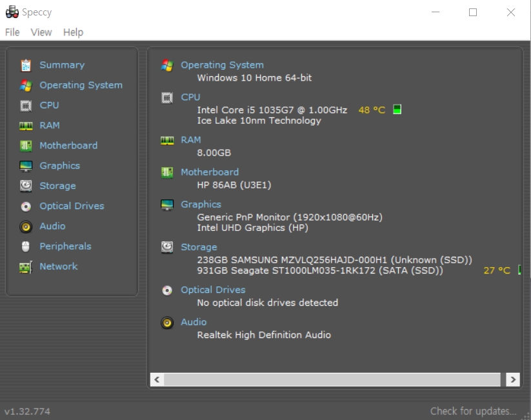The image size is (531, 420).
Task: Open the Help menu
Action: [73, 32]
